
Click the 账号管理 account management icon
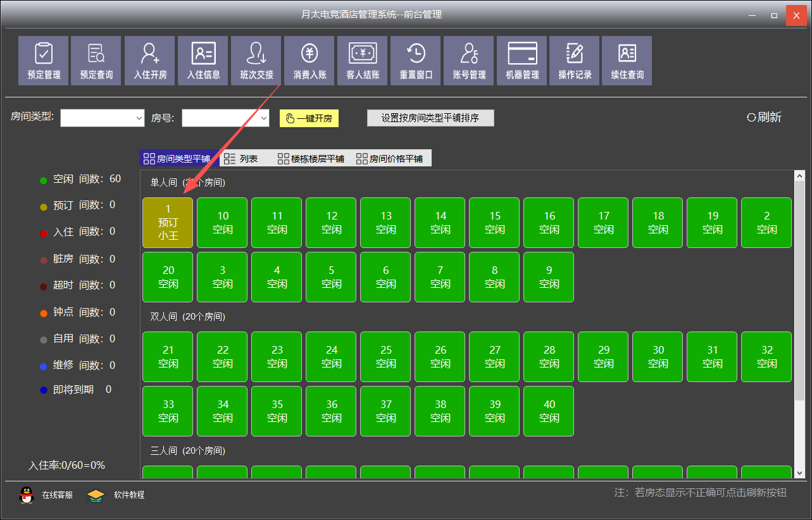coord(469,61)
